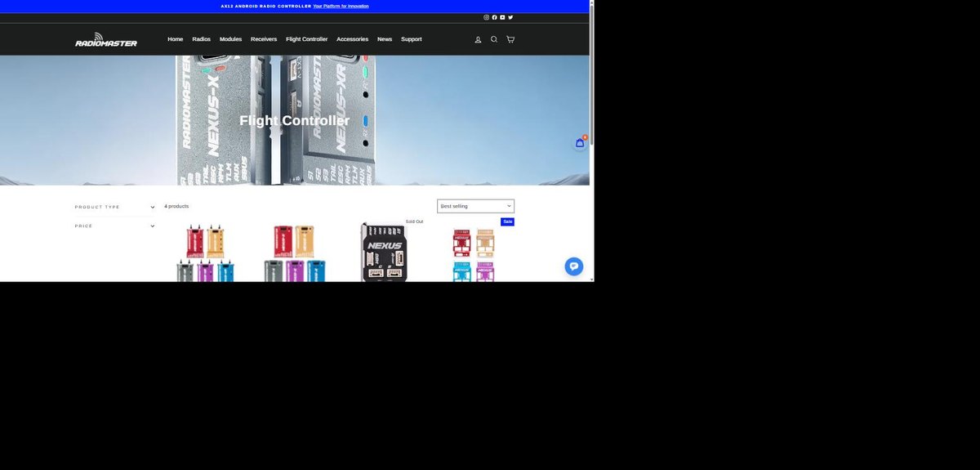Click the 'Sold Out' label

pyautogui.click(x=414, y=222)
